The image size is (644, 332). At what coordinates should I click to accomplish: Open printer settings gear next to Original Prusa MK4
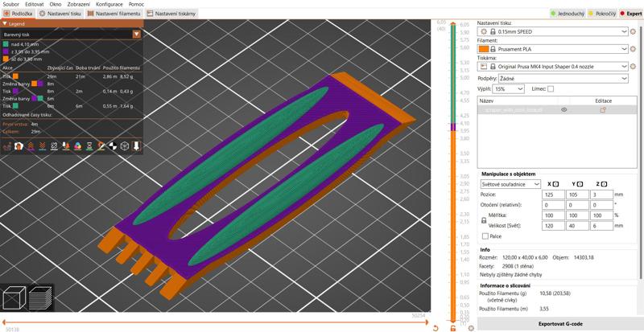633,66
